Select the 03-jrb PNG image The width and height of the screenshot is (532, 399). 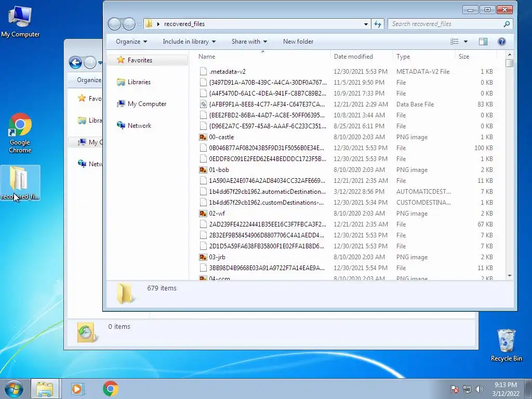tap(346, 257)
